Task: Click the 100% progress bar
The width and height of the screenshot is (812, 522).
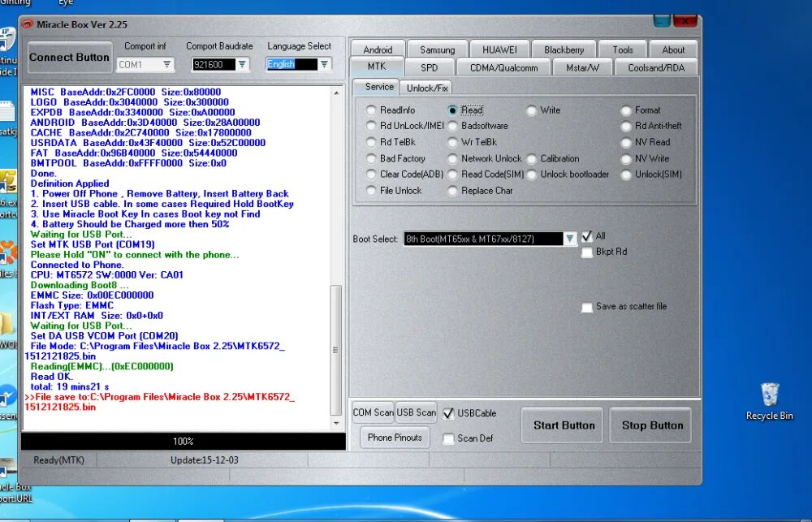Action: (x=184, y=441)
